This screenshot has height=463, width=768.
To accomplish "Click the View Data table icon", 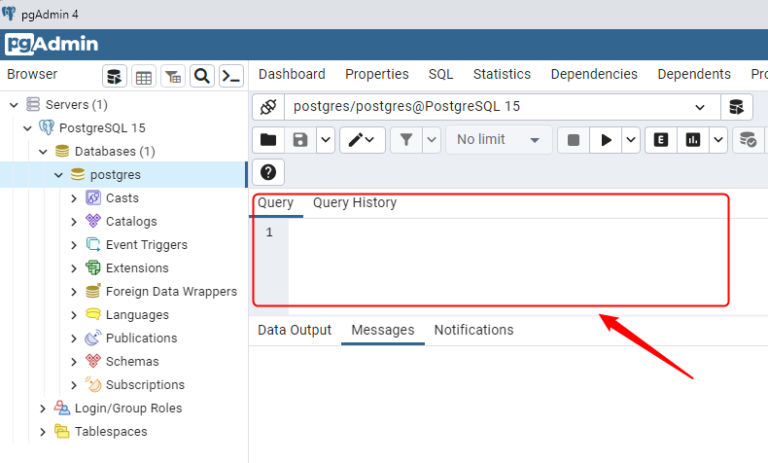I will coord(144,76).
